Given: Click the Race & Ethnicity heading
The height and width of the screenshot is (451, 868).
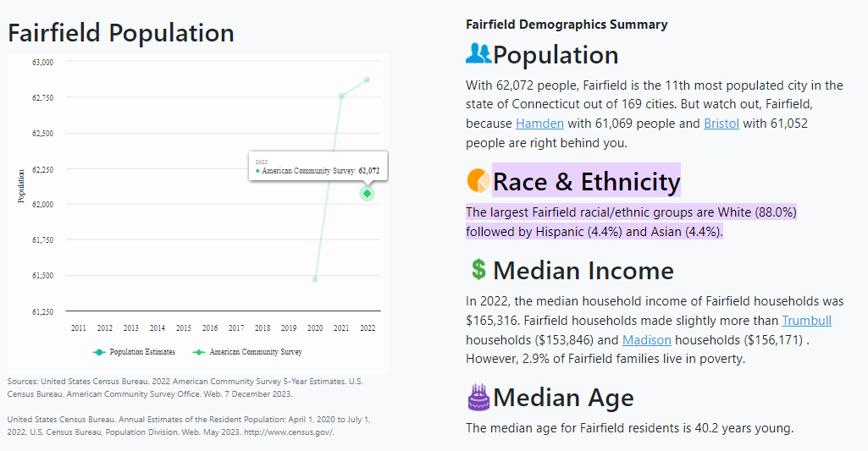Looking at the screenshot, I should tap(586, 182).
